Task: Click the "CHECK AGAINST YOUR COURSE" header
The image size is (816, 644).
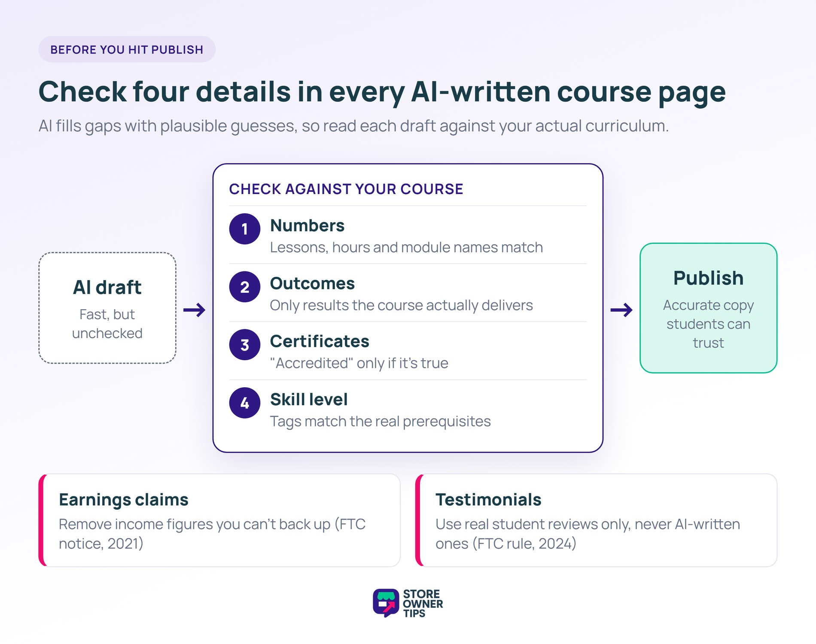Action: click(x=346, y=189)
